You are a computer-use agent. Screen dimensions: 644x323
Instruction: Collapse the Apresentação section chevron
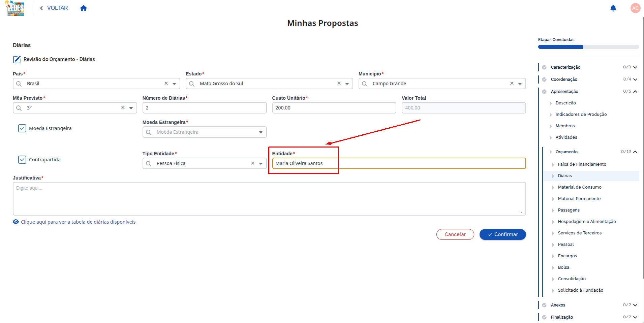coord(635,92)
